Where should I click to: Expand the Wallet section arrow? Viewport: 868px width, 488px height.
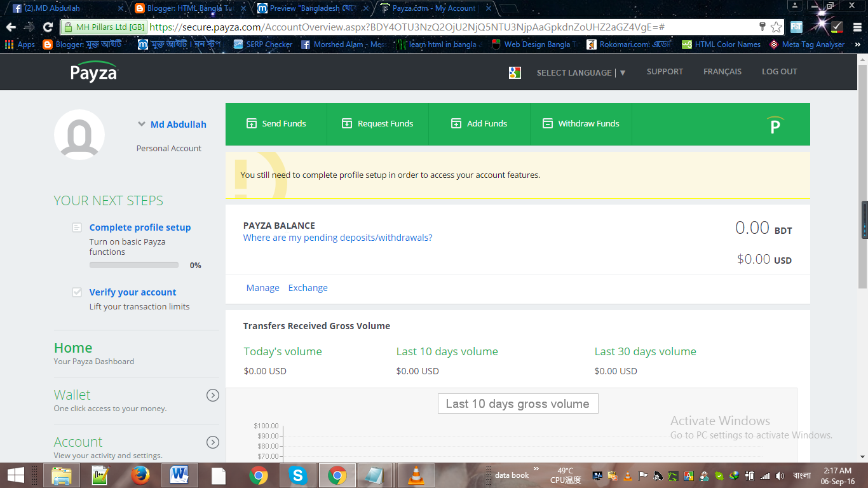click(x=213, y=395)
